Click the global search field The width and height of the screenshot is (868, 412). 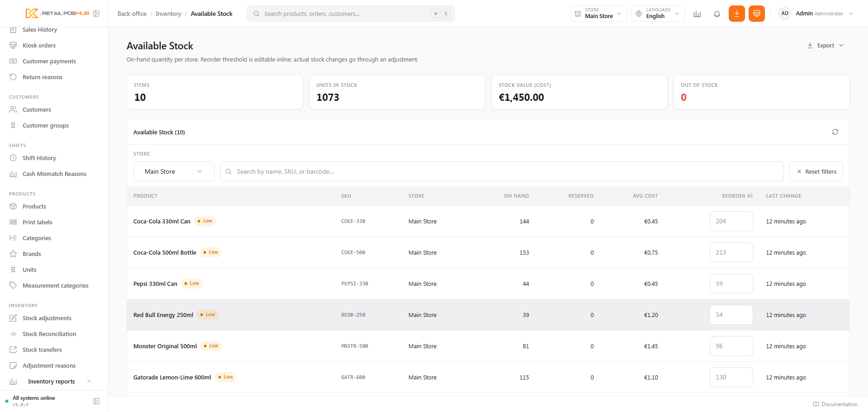click(x=351, y=14)
